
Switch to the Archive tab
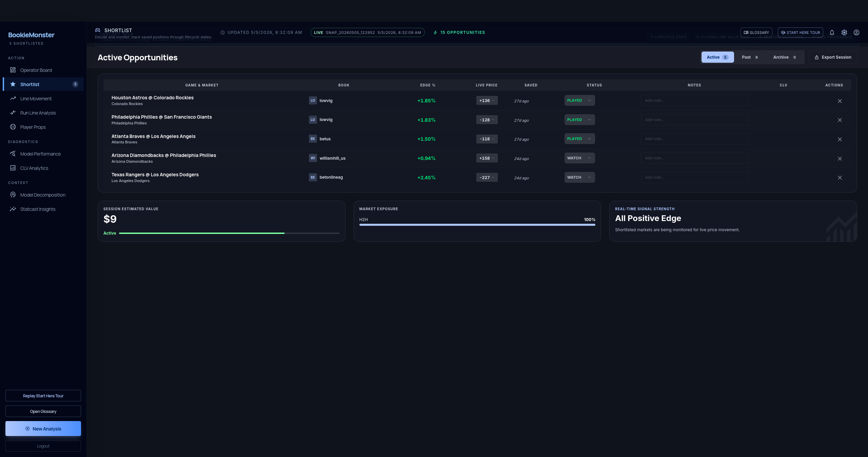(x=785, y=57)
